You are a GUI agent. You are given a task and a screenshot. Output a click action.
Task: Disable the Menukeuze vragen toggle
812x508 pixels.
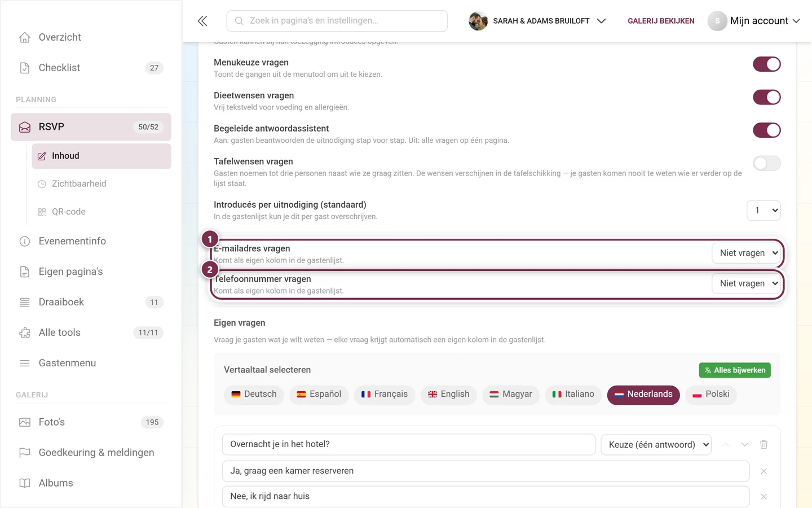click(x=767, y=64)
